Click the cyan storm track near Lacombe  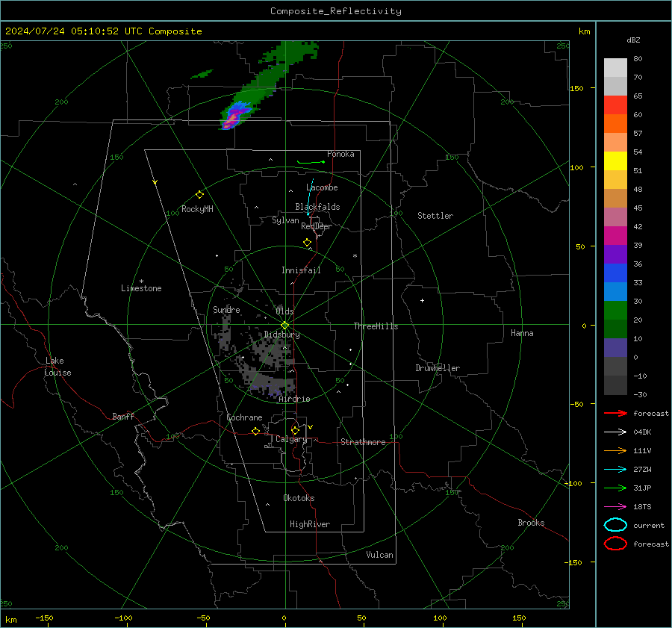tap(310, 197)
